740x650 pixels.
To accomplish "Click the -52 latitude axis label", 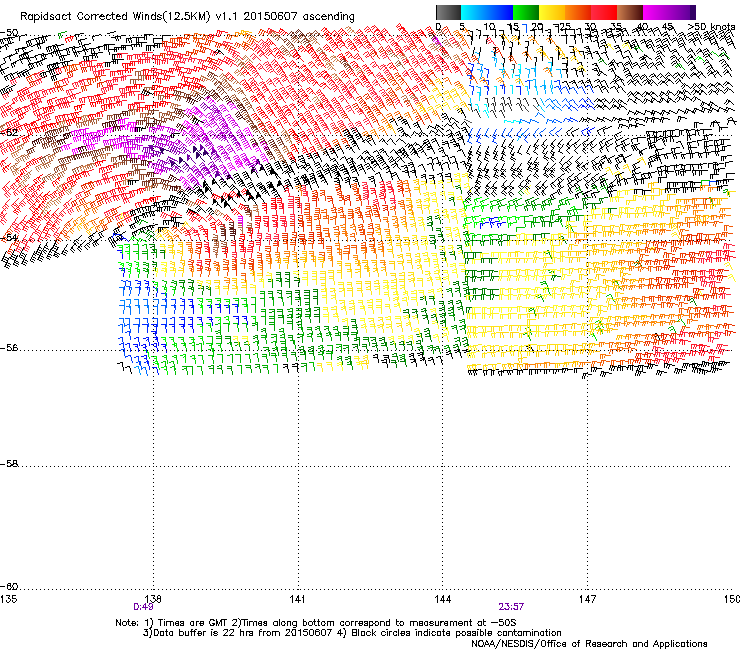I will pyautogui.click(x=9, y=132).
